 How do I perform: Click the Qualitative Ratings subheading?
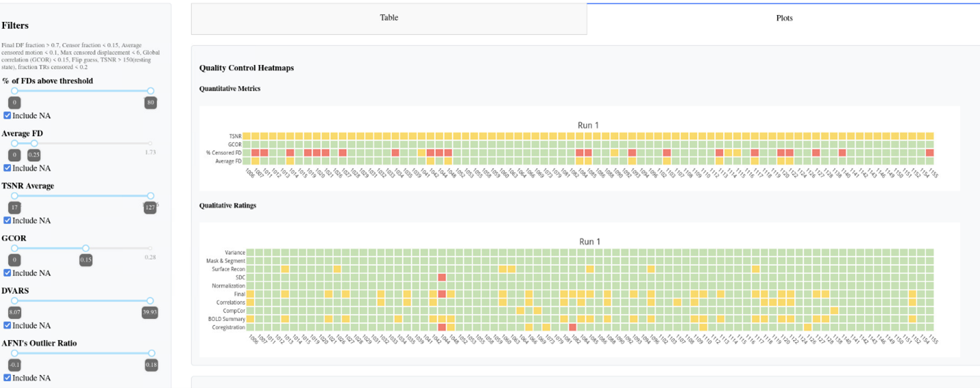pos(228,205)
